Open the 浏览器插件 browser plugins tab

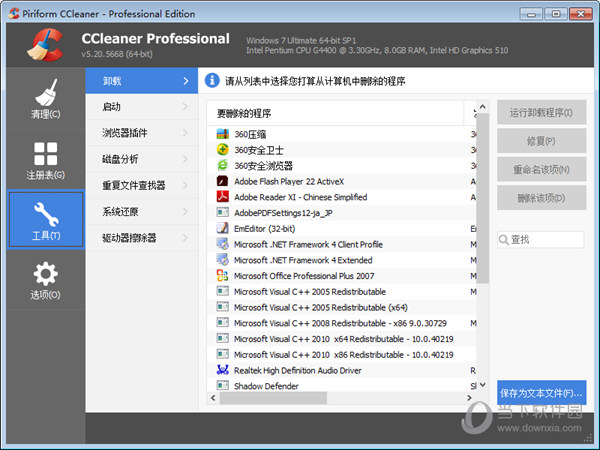coord(142,133)
